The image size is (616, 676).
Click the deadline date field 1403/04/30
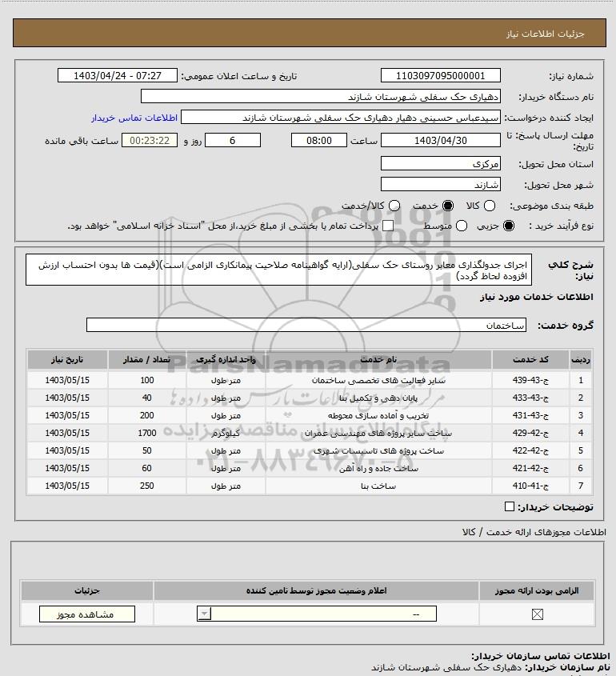click(x=441, y=141)
